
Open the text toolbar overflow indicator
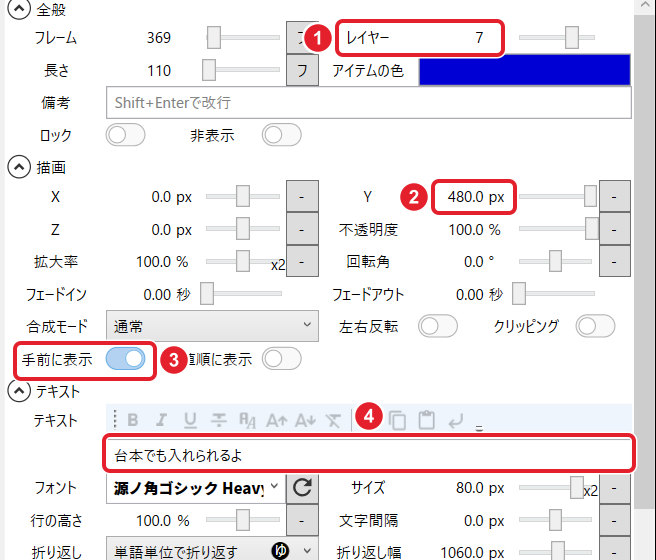point(479,428)
